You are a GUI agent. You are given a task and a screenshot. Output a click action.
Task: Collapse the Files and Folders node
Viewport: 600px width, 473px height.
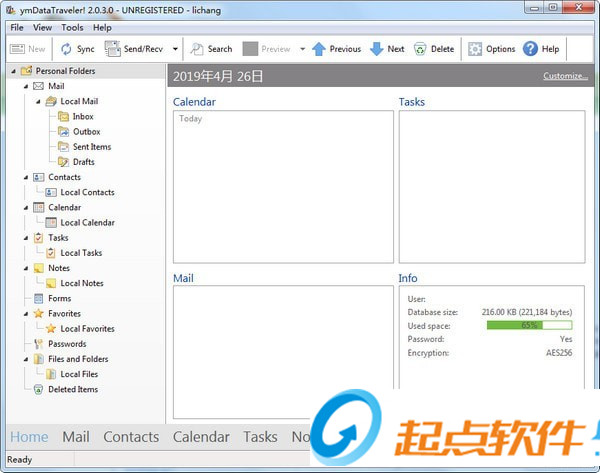point(26,359)
